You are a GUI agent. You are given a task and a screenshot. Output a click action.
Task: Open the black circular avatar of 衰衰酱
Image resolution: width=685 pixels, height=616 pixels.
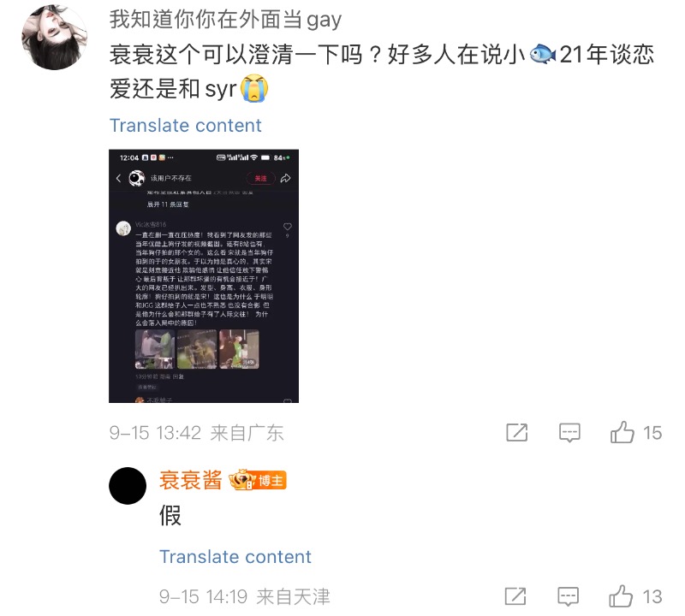128,486
